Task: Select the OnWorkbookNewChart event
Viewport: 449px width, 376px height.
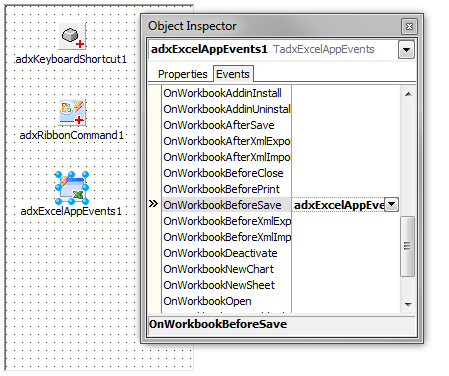Action: [218, 269]
